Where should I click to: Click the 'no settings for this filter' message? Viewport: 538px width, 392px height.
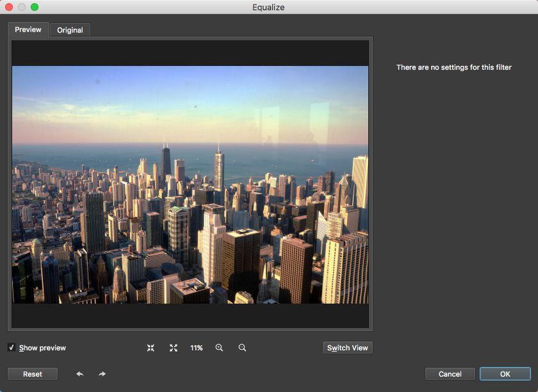click(x=453, y=67)
